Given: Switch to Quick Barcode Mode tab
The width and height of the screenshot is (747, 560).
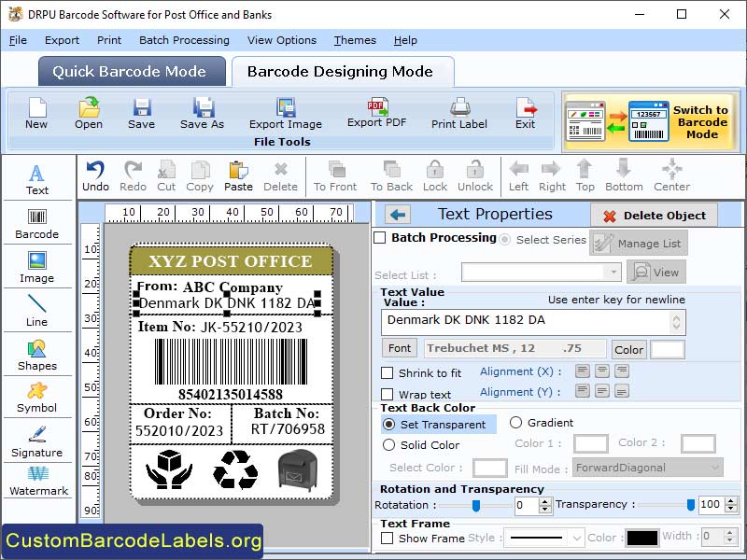Looking at the screenshot, I should coord(131,72).
